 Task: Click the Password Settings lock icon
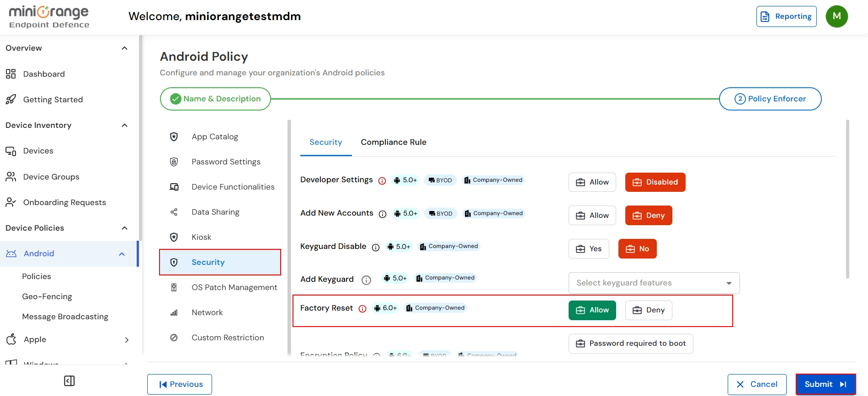pyautogui.click(x=174, y=162)
